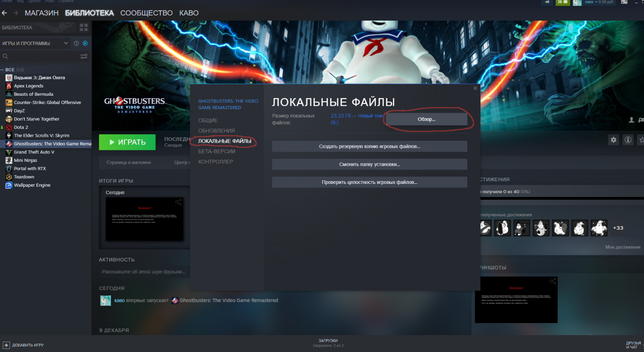Open the СООБЩЕСТВО tab
This screenshot has width=644, height=352.
coord(147,13)
